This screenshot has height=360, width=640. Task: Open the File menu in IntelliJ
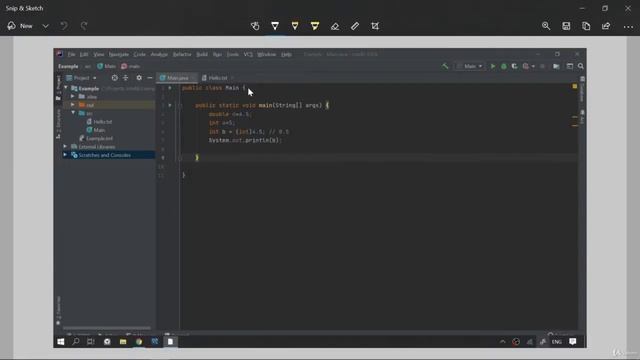click(x=71, y=54)
